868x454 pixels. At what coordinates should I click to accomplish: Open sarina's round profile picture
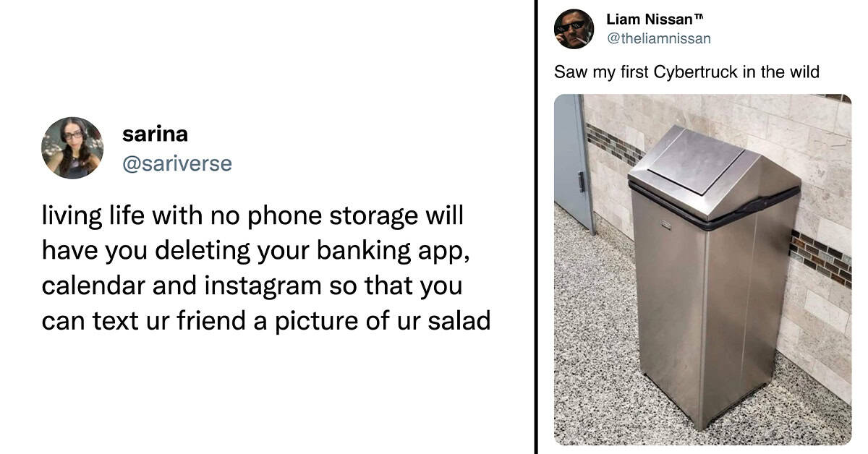point(72,148)
